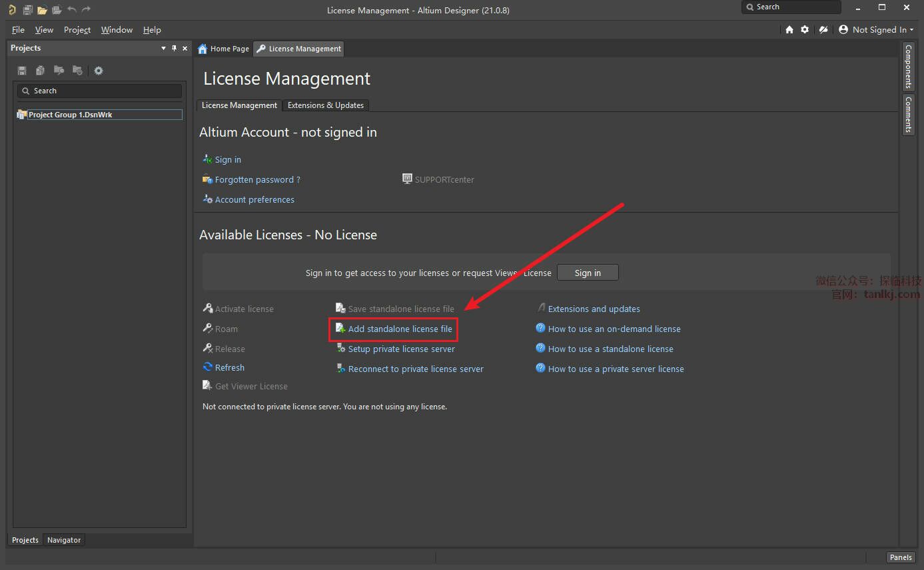Click Save standalone license file
Screen dimensions: 924x570
pos(401,309)
